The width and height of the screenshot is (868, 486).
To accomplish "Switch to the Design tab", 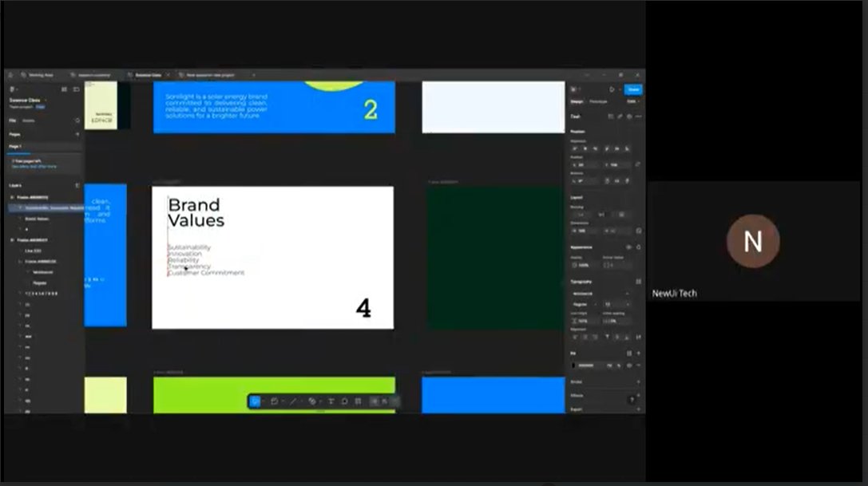I will coord(577,102).
